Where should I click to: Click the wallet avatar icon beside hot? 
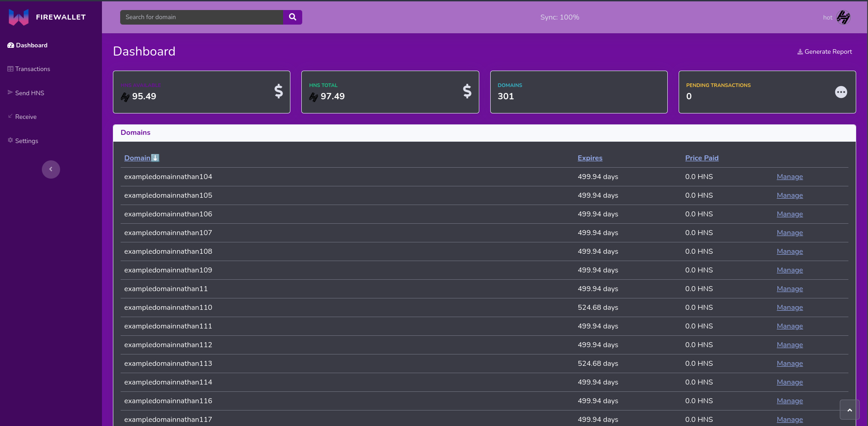pos(843,17)
